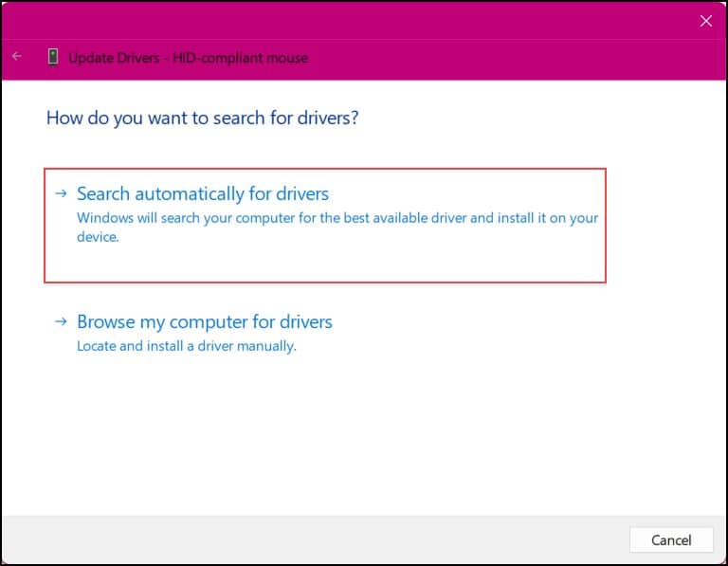Screen dimensions: 728x566
Task: Close the Update Drivers dialog
Action: (705, 21)
